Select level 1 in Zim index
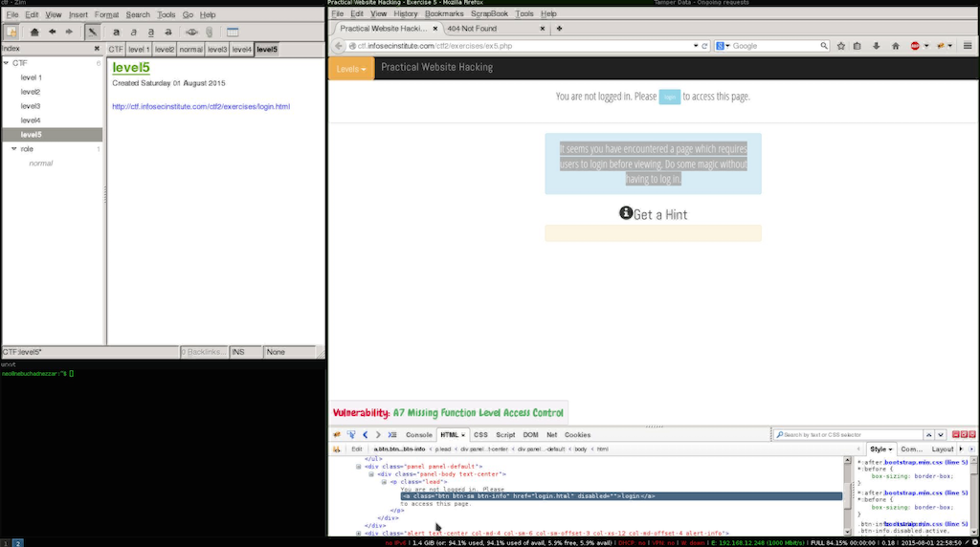980x547 pixels. point(32,77)
